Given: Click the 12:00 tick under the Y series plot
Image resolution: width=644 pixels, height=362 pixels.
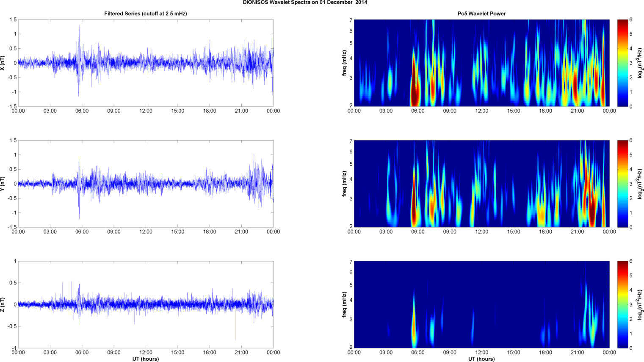Looking at the screenshot, I should [x=146, y=231].
